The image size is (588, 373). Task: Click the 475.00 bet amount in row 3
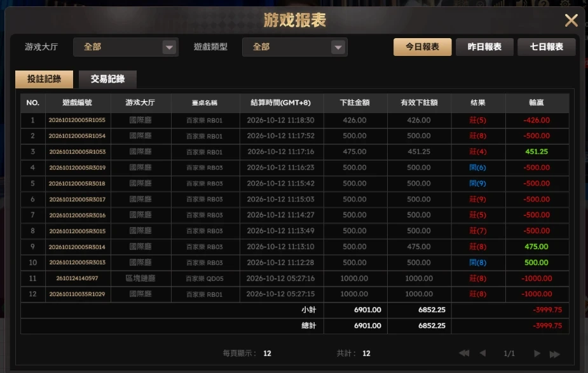(355, 152)
